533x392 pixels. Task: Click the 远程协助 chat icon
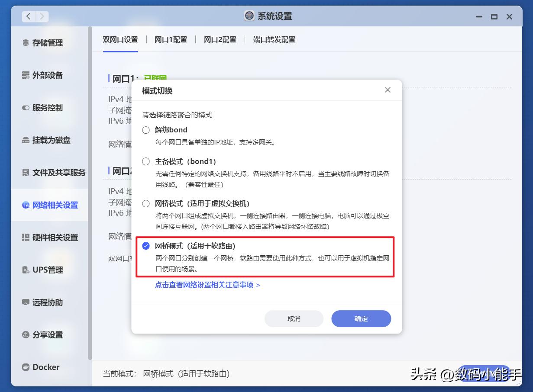[26, 302]
